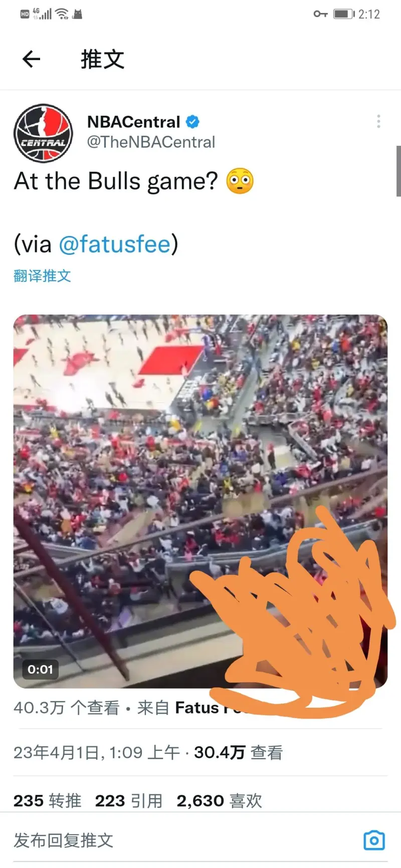Tap the VPN key status icon
The height and width of the screenshot is (868, 401).
[320, 14]
